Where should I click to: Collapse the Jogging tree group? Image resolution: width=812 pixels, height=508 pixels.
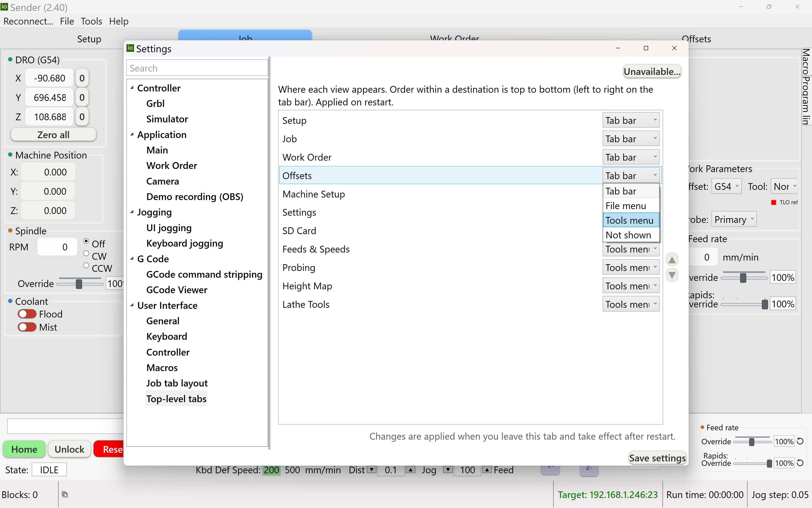point(132,212)
